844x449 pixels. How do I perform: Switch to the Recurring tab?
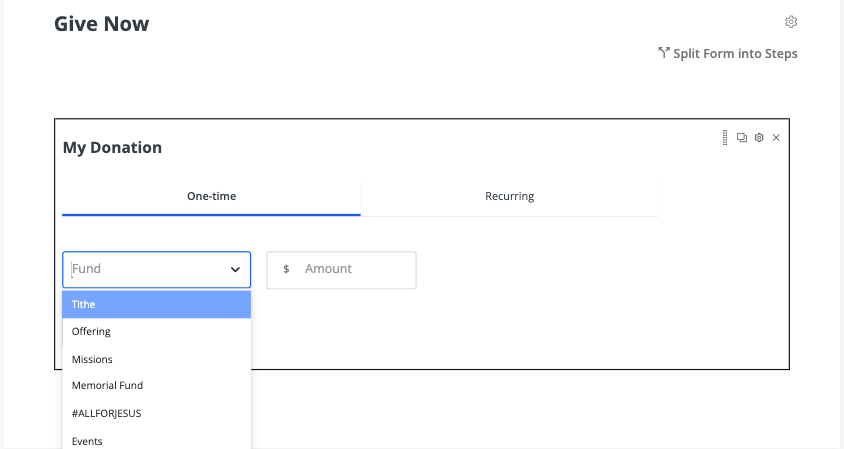click(x=509, y=196)
